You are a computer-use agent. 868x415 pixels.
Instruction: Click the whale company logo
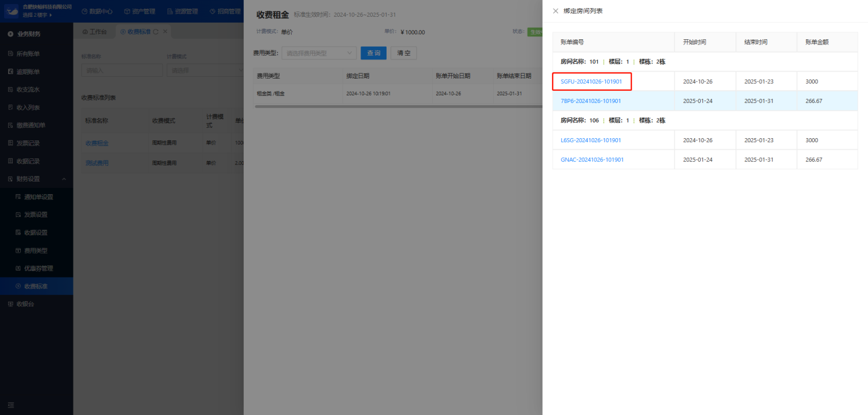[12, 10]
